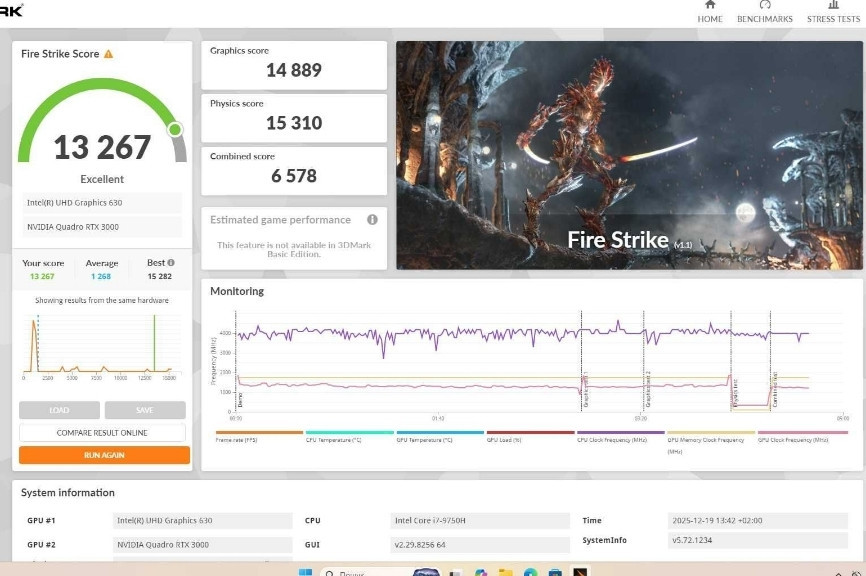This screenshot has width=866, height=576.
Task: Click info icon beside Estimated game performance
Action: tap(372, 220)
